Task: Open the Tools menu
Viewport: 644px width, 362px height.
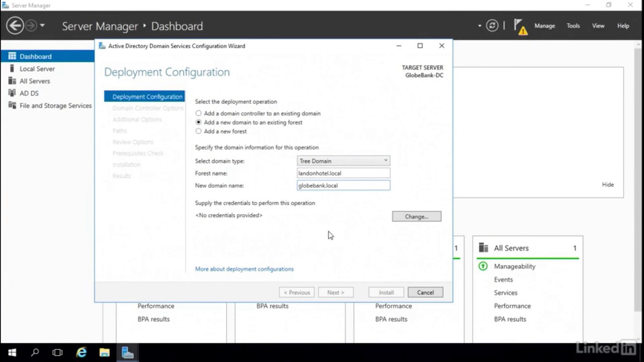Action: tap(573, 26)
